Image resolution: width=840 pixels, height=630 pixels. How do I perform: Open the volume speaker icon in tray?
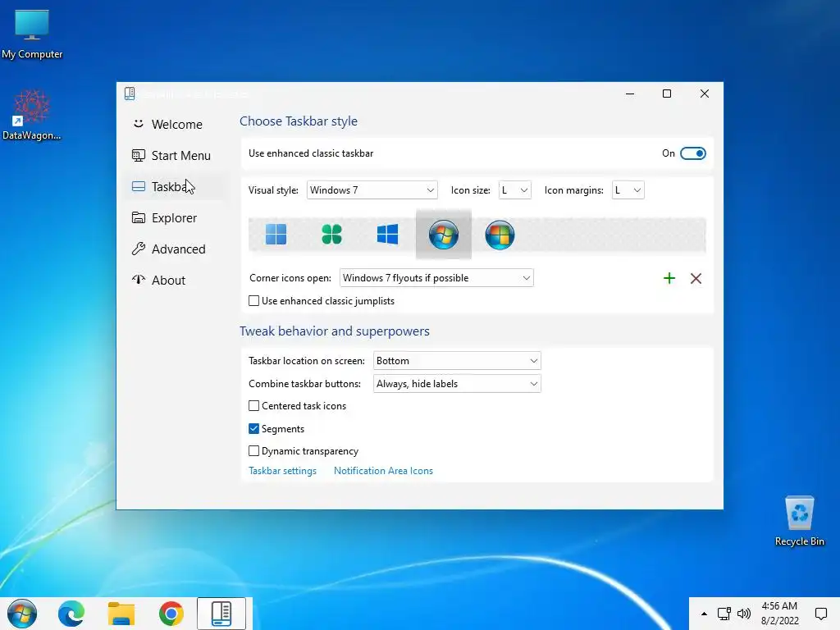pos(743,614)
